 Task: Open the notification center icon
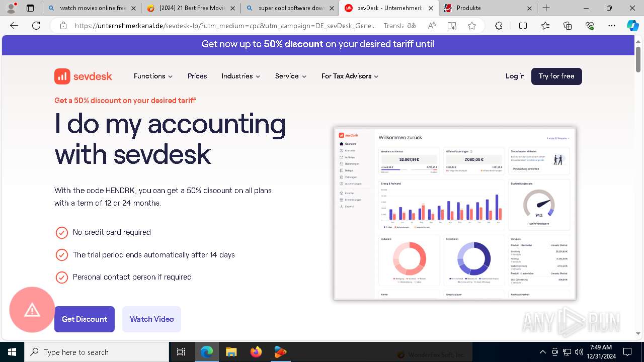pyautogui.click(x=627, y=352)
